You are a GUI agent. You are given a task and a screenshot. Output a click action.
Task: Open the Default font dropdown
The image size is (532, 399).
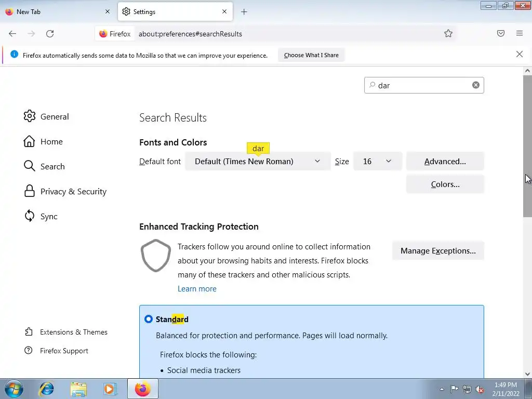point(258,161)
